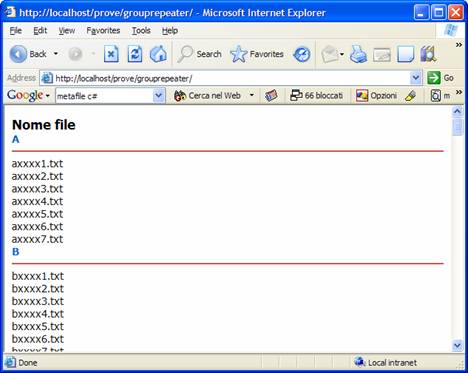Viewport: 468px width, 373px height.
Task: Click the 66 bloccati popup blocker button
Action: tap(317, 96)
